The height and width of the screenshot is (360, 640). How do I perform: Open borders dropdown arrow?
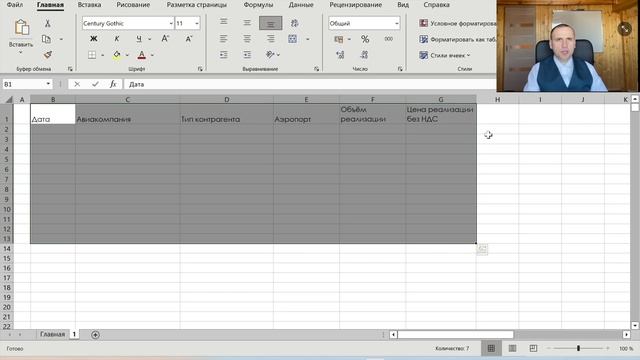102,55
